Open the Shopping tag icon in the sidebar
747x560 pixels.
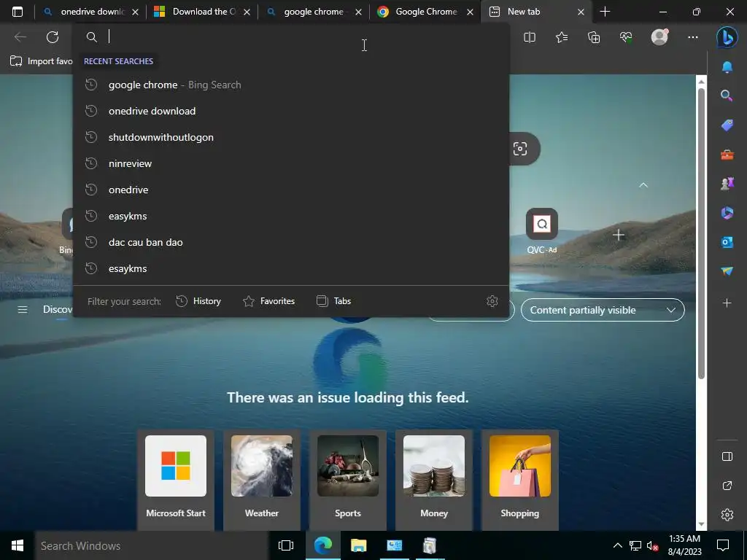727,125
